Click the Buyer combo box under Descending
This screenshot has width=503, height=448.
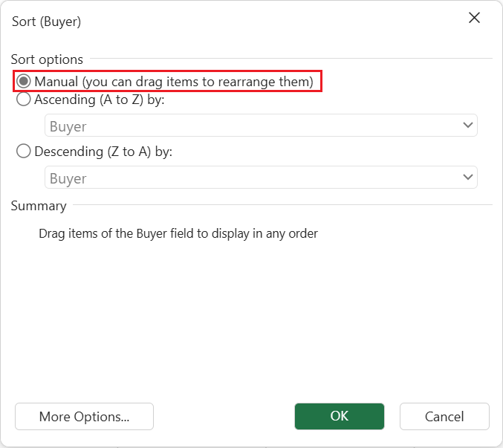[x=253, y=178]
